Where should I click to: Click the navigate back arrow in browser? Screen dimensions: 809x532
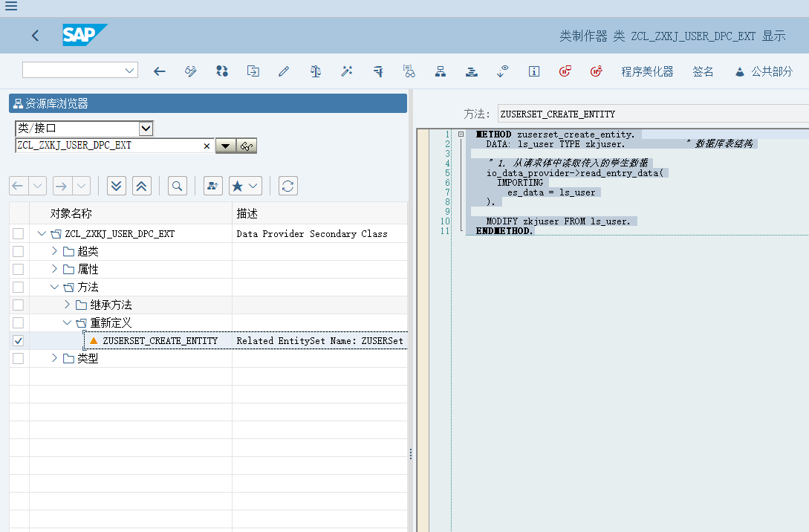click(18, 186)
